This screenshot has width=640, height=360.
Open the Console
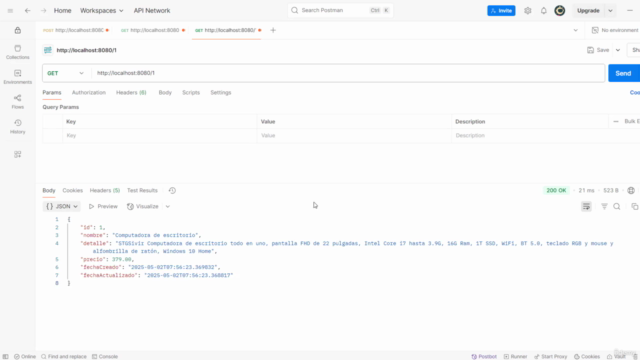pos(105,357)
